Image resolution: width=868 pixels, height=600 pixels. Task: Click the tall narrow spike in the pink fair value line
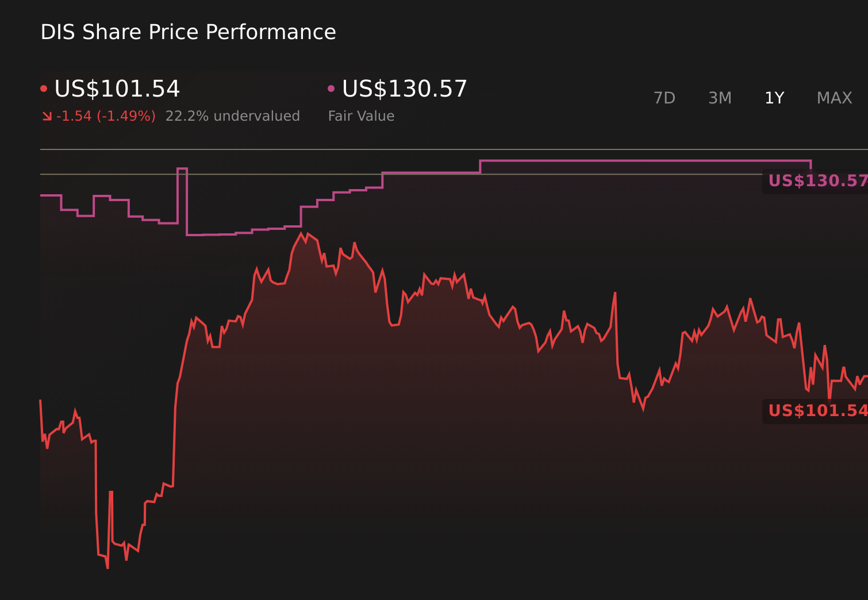[x=182, y=169]
